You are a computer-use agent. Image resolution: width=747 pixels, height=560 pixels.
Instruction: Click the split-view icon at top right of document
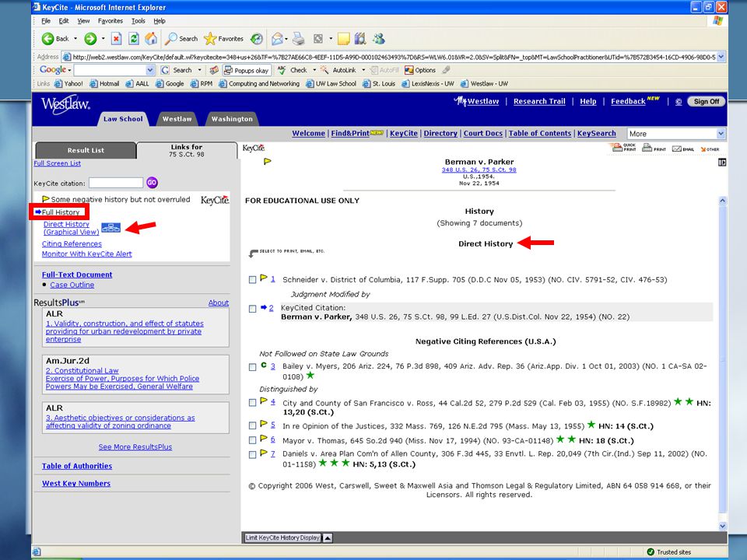click(722, 163)
